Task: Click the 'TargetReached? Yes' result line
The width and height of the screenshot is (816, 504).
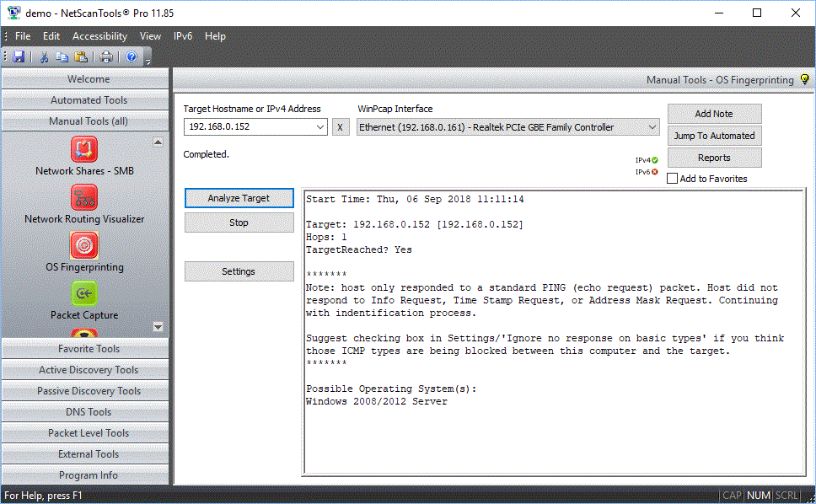Action: 358,249
